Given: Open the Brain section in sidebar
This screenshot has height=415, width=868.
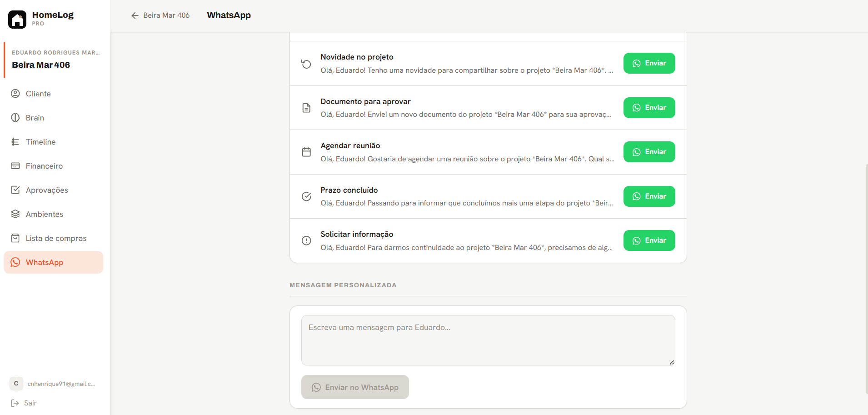Looking at the screenshot, I should [x=54, y=118].
